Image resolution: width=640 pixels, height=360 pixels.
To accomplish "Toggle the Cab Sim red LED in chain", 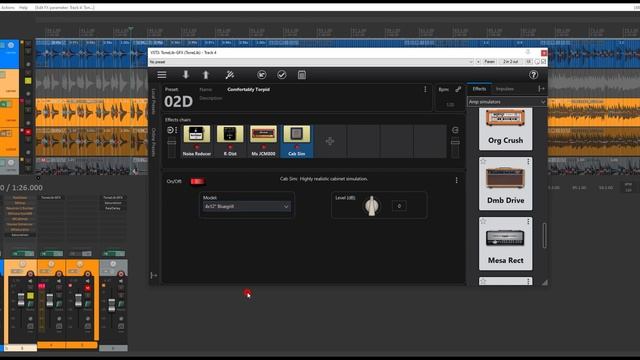I will tap(297, 147).
